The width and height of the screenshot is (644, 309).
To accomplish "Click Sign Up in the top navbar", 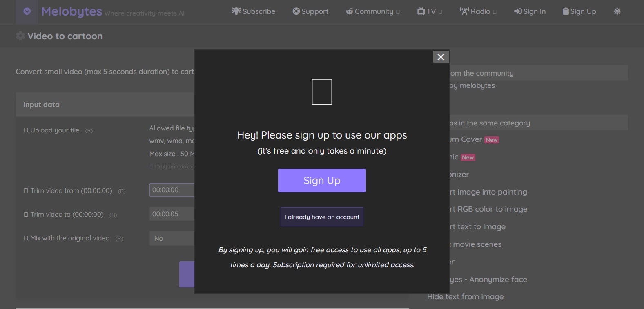I will [x=579, y=11].
